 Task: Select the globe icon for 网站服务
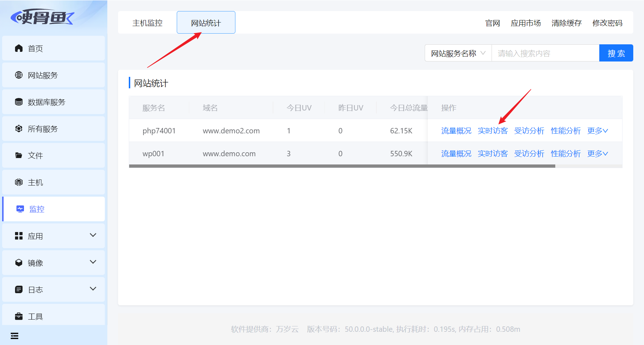19,75
